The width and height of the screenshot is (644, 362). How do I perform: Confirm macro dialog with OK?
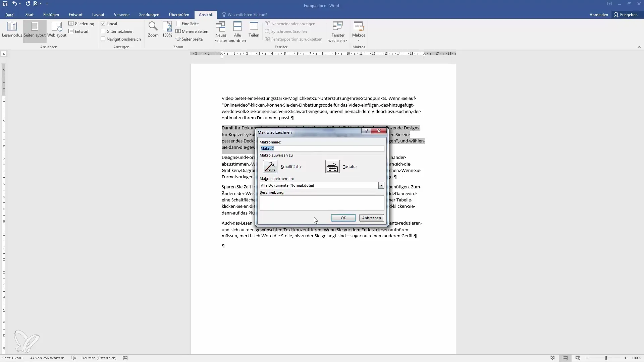pyautogui.click(x=343, y=218)
